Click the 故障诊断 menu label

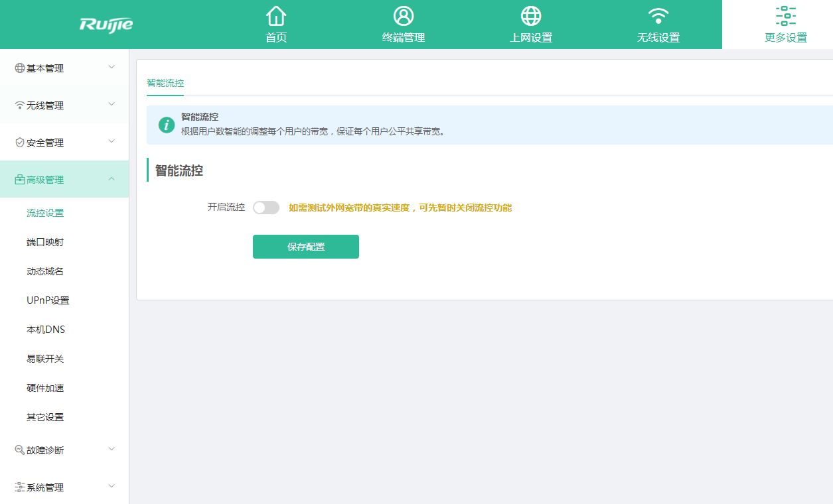pyautogui.click(x=45, y=450)
